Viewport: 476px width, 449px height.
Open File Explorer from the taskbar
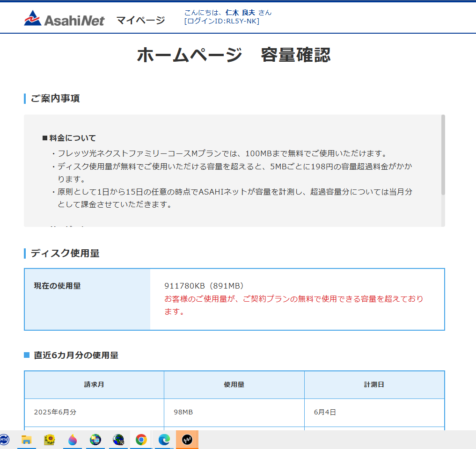tap(26, 440)
